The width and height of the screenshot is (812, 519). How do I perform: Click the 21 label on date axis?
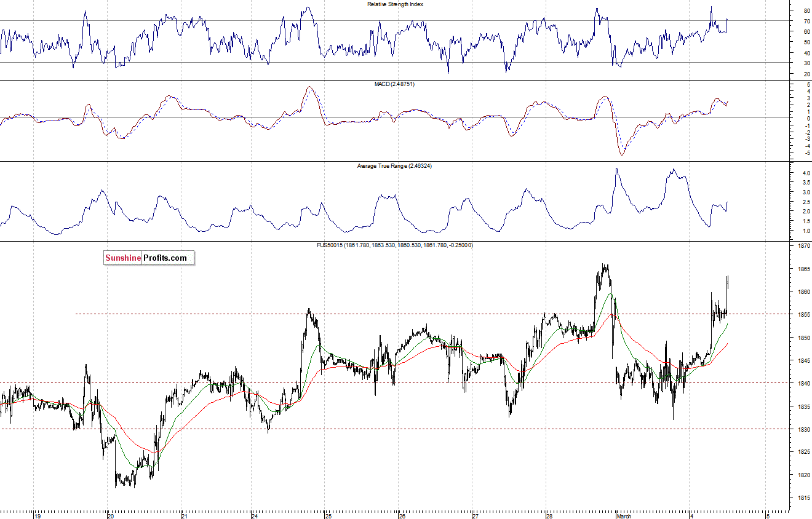pos(185,515)
